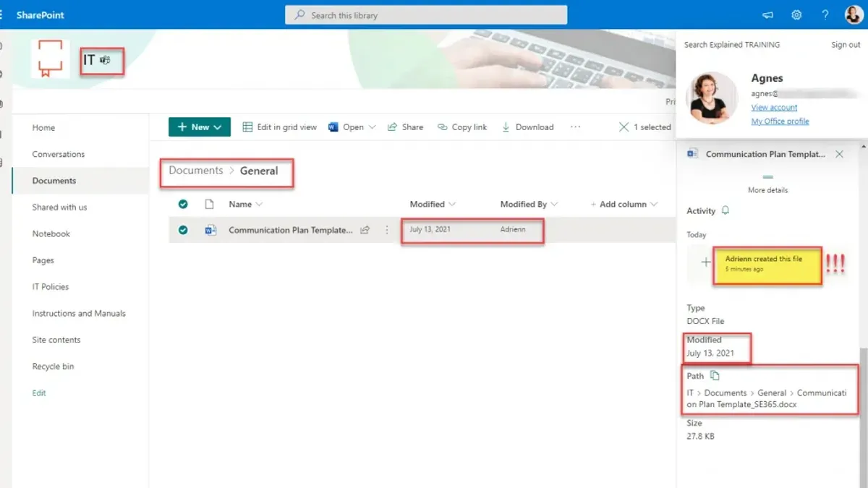Open the toolbar overflow ellipsis menu

[x=576, y=127]
